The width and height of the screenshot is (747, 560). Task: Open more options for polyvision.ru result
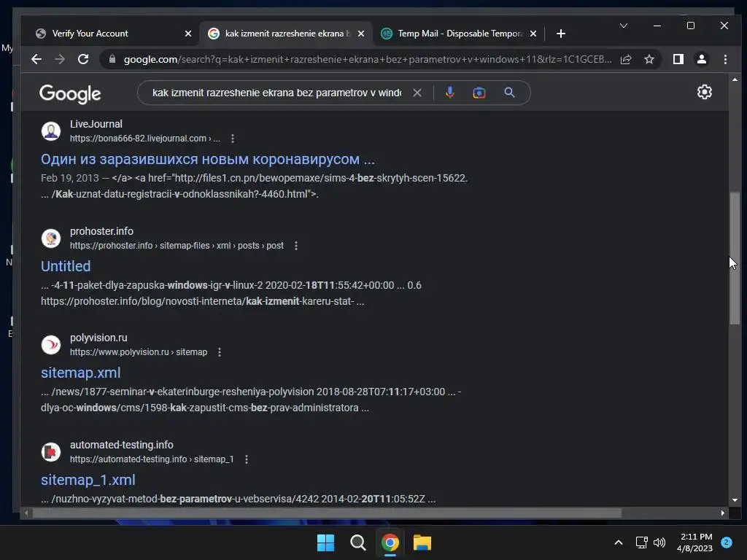pos(219,352)
